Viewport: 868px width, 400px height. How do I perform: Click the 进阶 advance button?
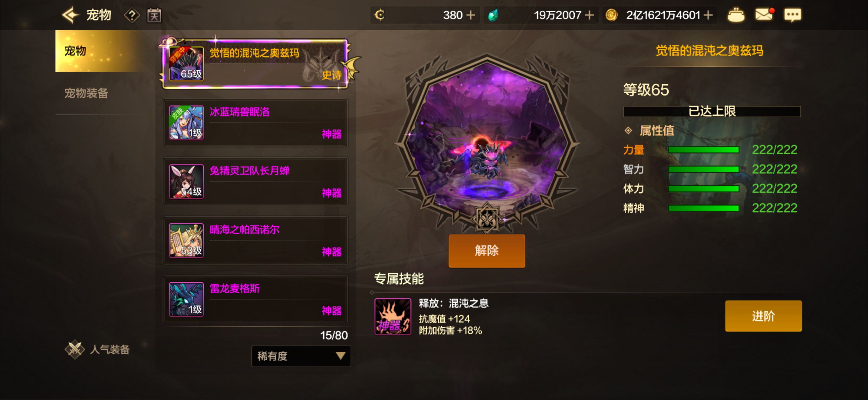click(x=763, y=316)
